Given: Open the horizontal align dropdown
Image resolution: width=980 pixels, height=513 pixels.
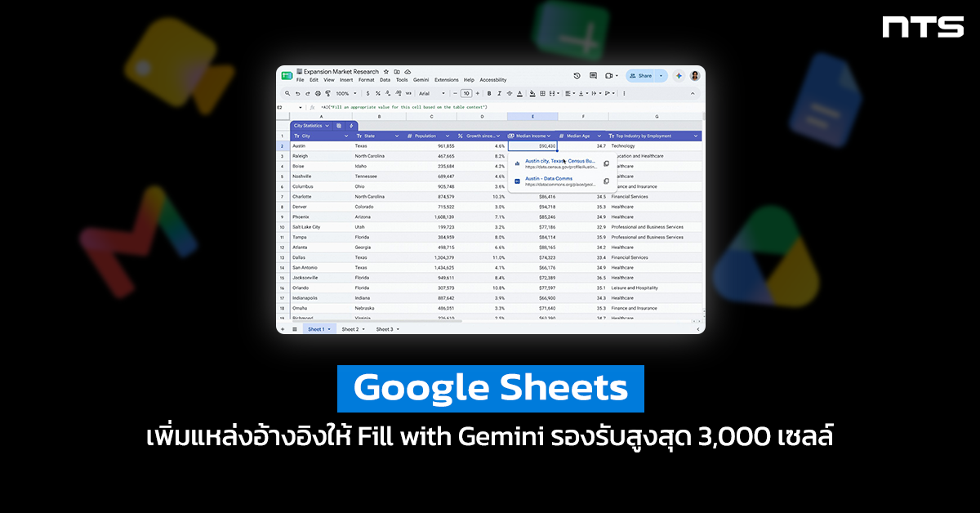Looking at the screenshot, I should (570, 93).
